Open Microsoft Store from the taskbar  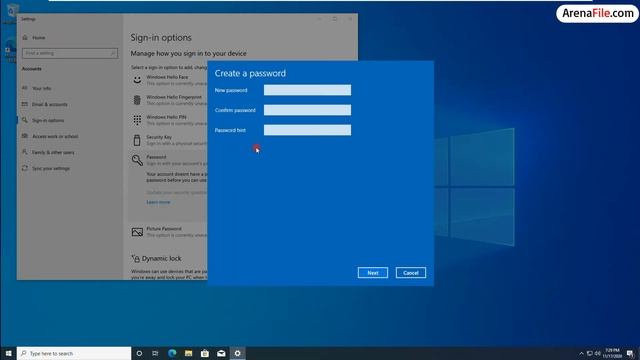(204, 353)
